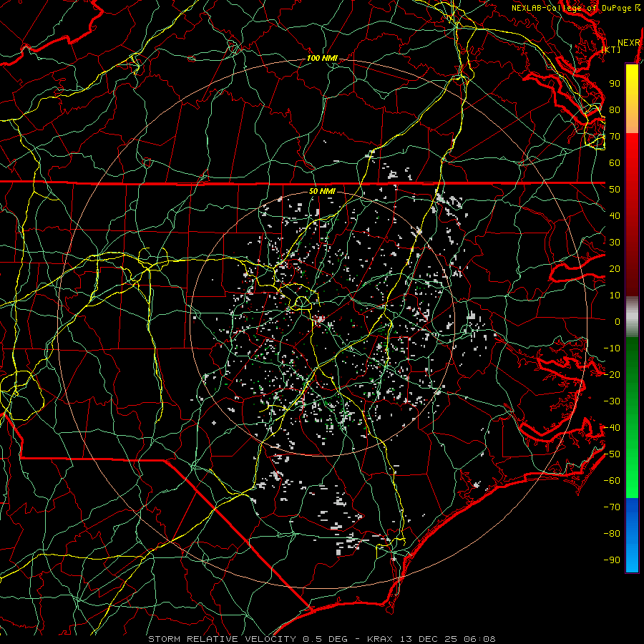Click the -40 knot value on color scale
The image size is (644, 644).
coord(612,428)
